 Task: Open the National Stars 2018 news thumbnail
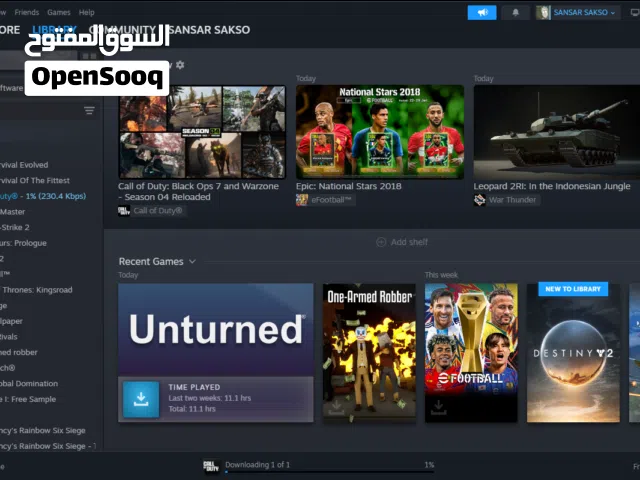click(x=380, y=132)
